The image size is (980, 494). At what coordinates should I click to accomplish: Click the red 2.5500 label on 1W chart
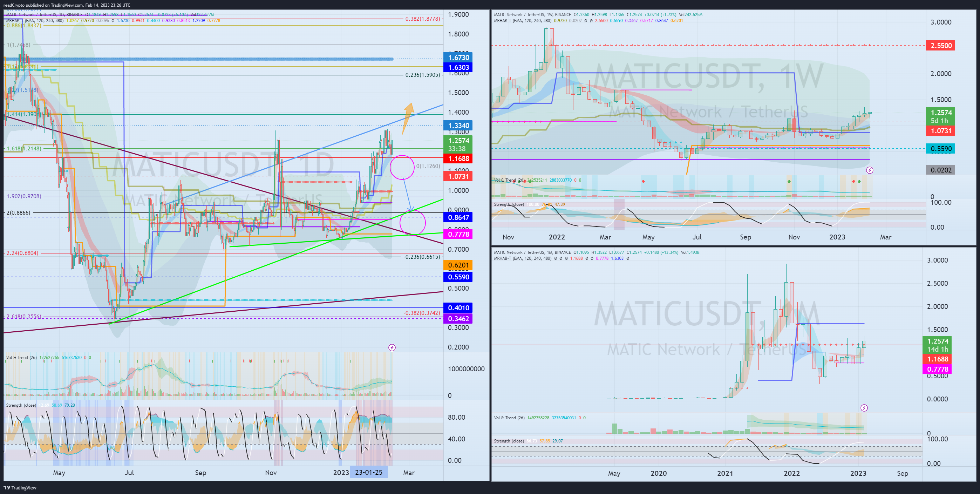pyautogui.click(x=940, y=46)
